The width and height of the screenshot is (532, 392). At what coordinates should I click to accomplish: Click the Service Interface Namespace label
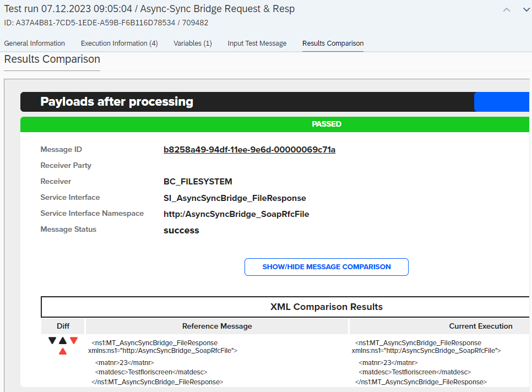[x=92, y=213]
